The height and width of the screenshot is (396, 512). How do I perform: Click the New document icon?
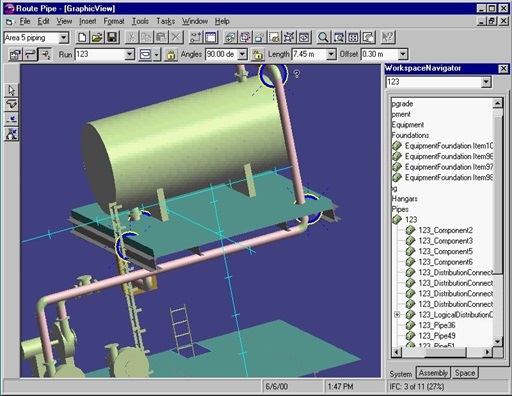[82, 37]
